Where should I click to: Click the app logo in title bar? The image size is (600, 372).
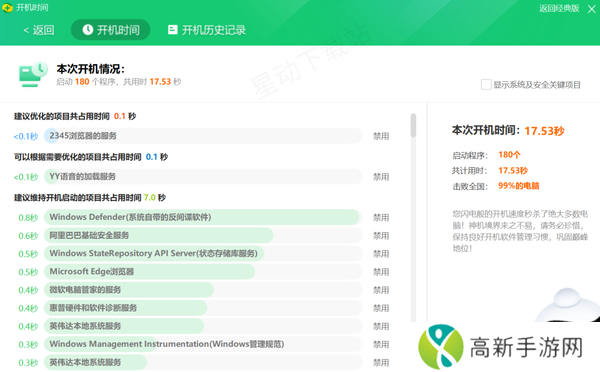[7, 8]
